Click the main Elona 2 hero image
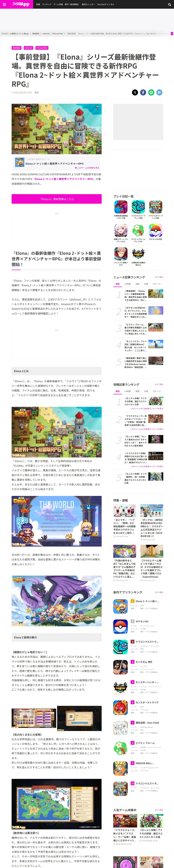The image size is (174, 868). click(56, 129)
